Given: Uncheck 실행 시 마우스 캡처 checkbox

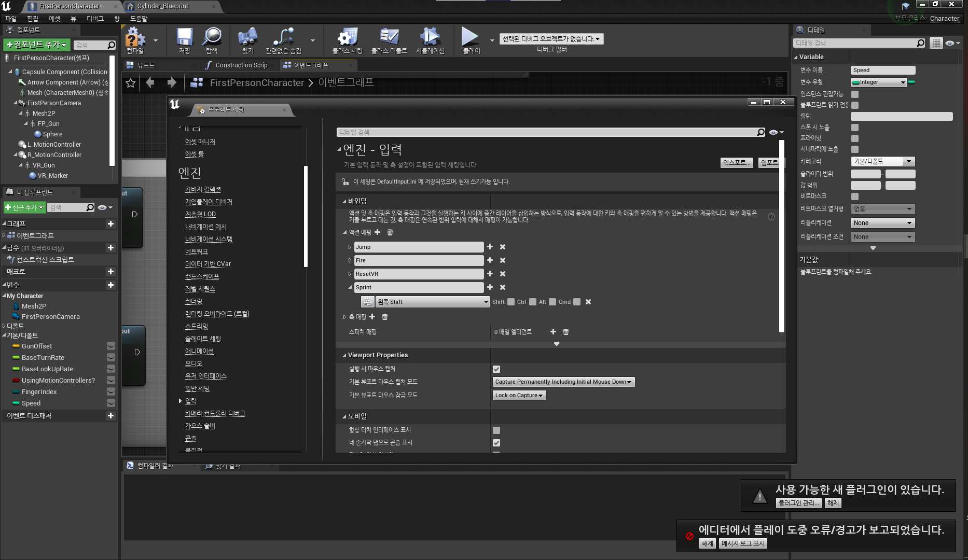Looking at the screenshot, I should point(496,369).
